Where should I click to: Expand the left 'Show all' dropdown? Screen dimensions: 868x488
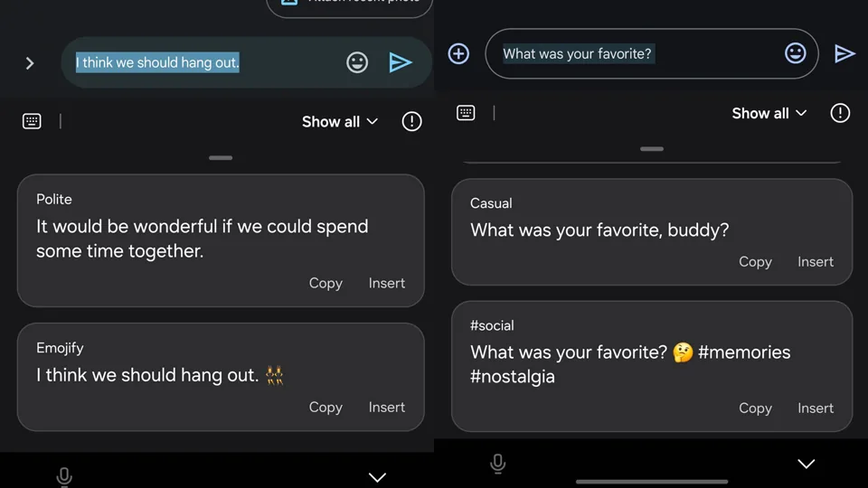click(x=340, y=122)
